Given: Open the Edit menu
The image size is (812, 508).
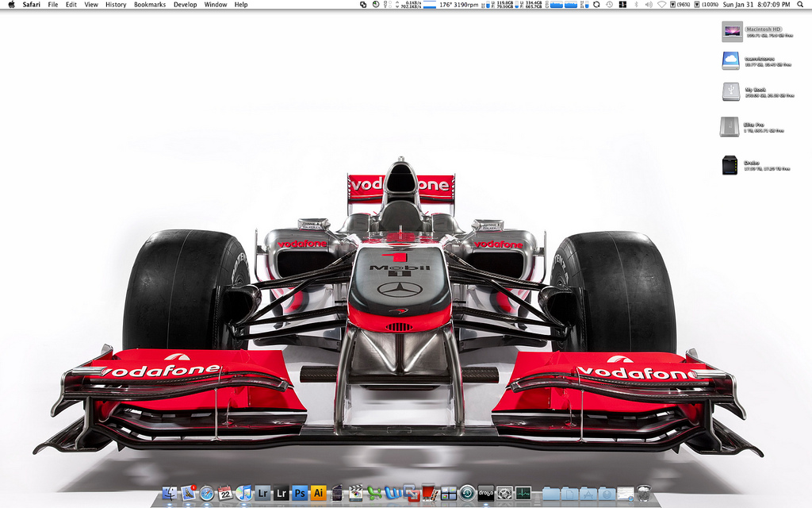Looking at the screenshot, I should coord(71,5).
